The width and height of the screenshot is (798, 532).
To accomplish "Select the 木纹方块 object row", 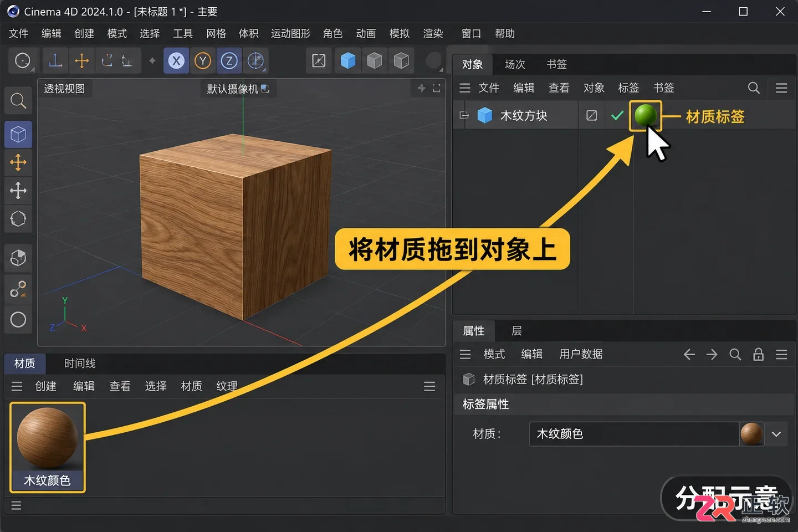I will click(x=515, y=115).
